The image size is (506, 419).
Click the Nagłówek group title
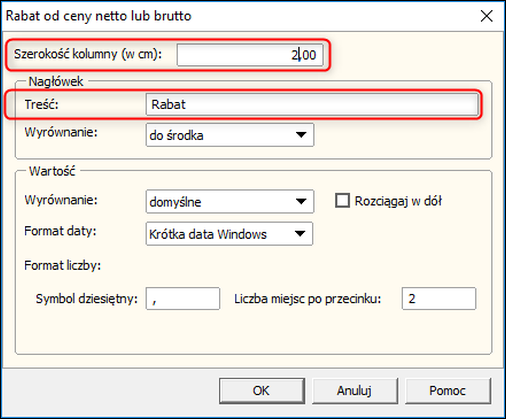[56, 81]
